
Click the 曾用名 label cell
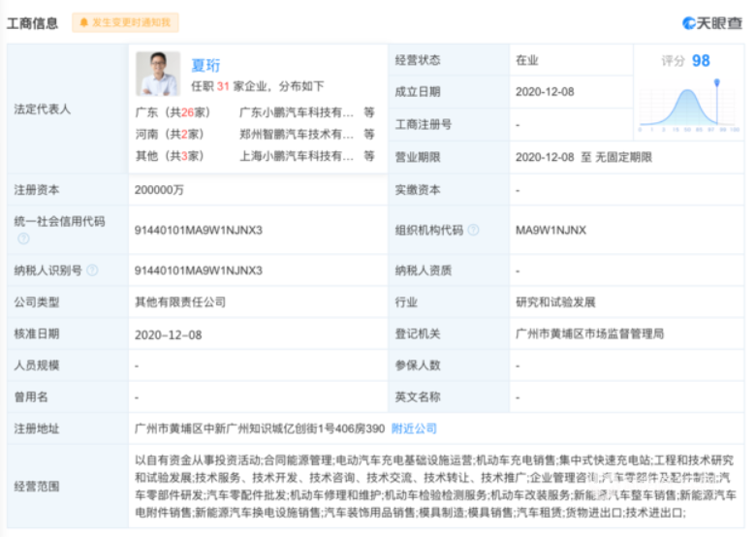pyautogui.click(x=68, y=396)
